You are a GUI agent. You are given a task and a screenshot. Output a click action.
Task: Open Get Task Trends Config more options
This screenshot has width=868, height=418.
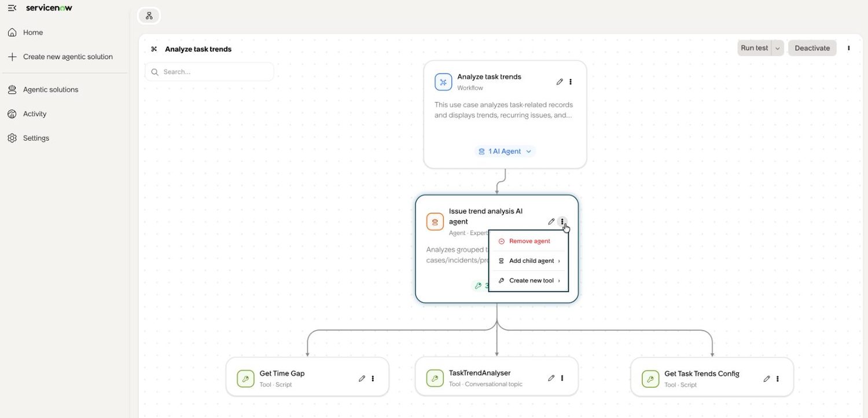(x=777, y=379)
